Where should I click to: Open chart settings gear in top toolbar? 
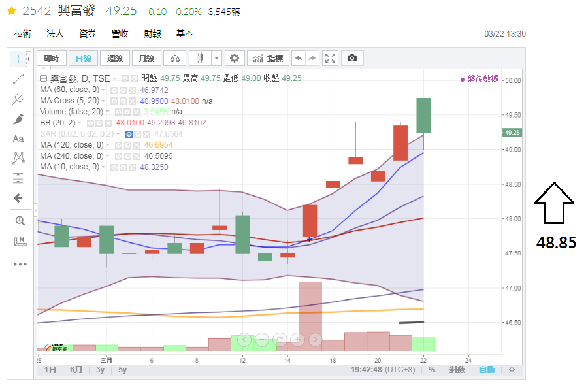coord(235,59)
